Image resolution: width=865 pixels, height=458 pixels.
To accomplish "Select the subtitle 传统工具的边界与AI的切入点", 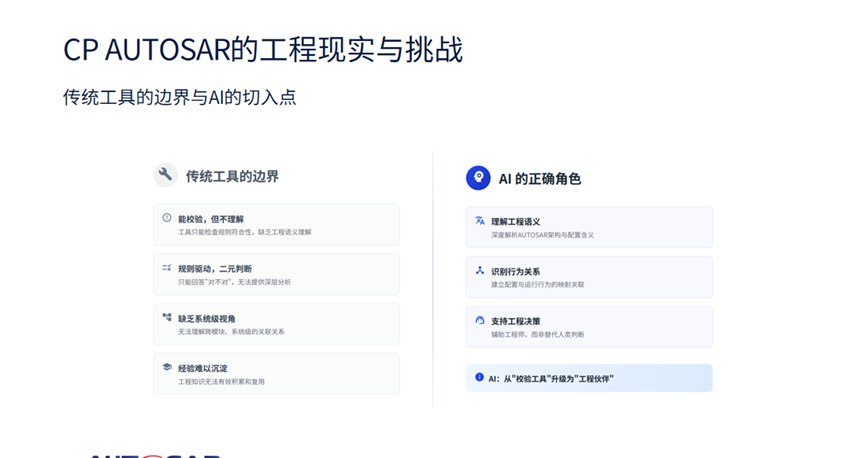I will 179,98.
